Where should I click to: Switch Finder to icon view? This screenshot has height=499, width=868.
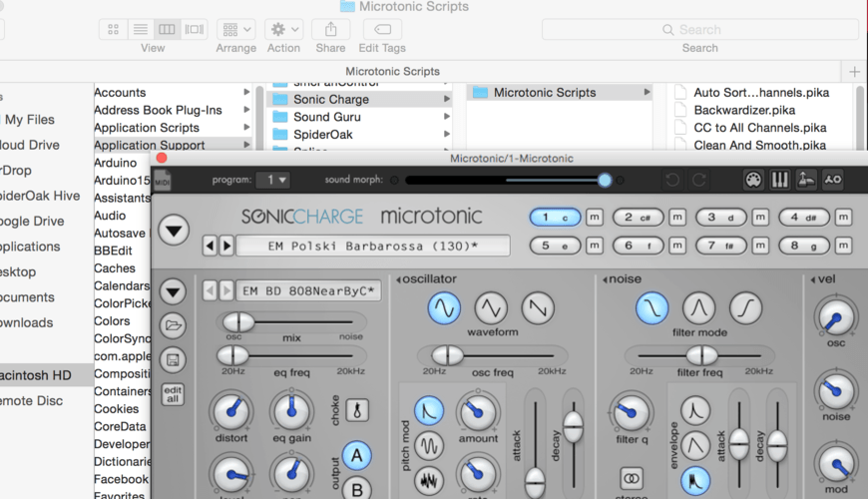[x=113, y=29]
